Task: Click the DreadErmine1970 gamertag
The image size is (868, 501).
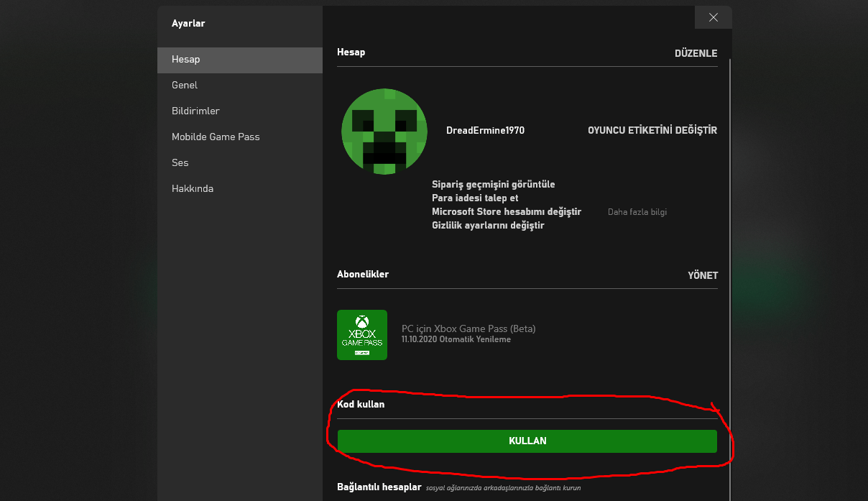Action: (x=485, y=131)
